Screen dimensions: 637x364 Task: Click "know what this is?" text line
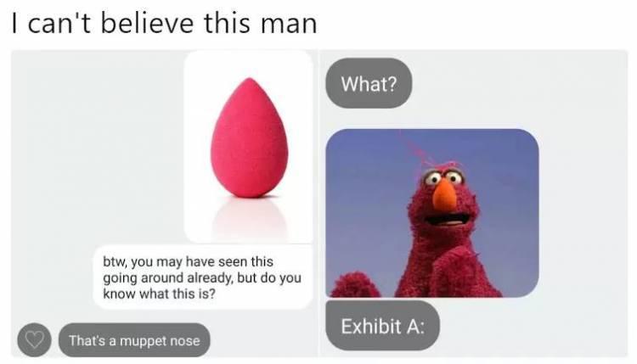(160, 294)
